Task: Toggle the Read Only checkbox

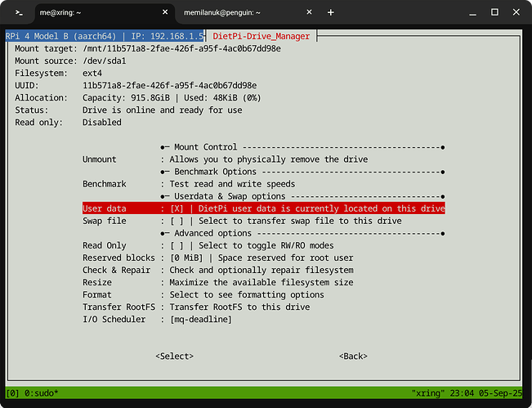Action: (177, 245)
